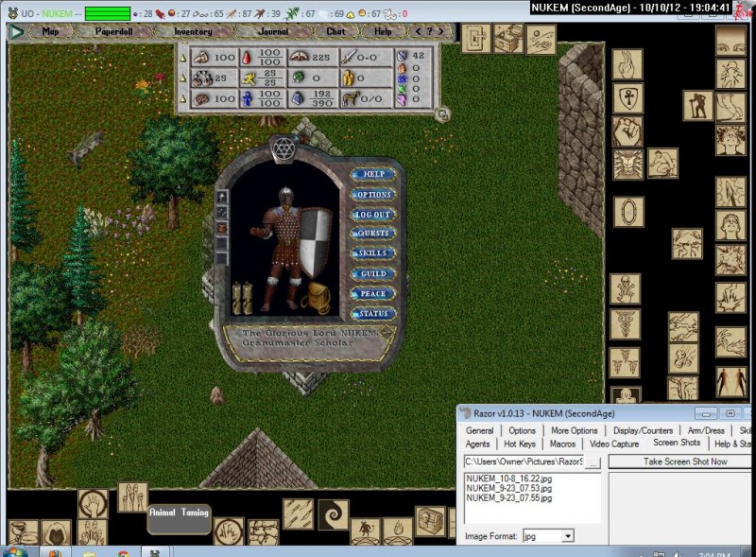Switch to the Macros tab in Razor
The height and width of the screenshot is (557, 756).
coord(563,444)
